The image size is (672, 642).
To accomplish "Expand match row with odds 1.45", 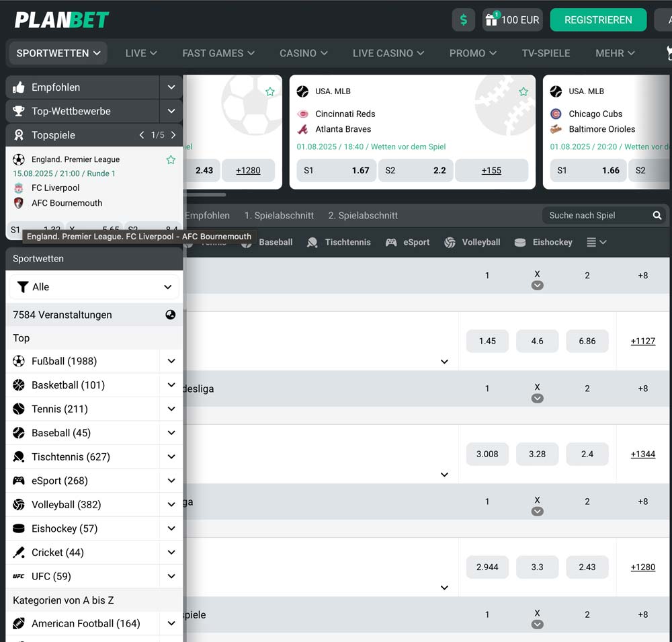I will coord(444,362).
